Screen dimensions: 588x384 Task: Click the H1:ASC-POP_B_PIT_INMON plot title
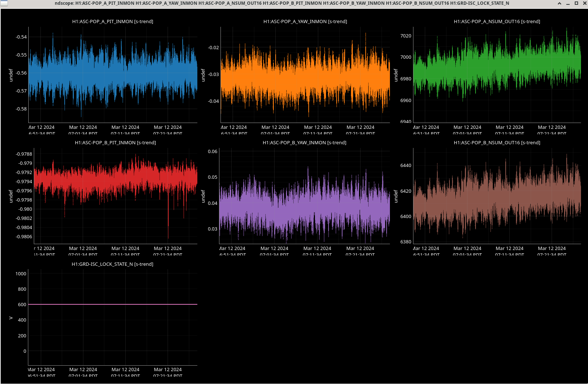point(115,143)
